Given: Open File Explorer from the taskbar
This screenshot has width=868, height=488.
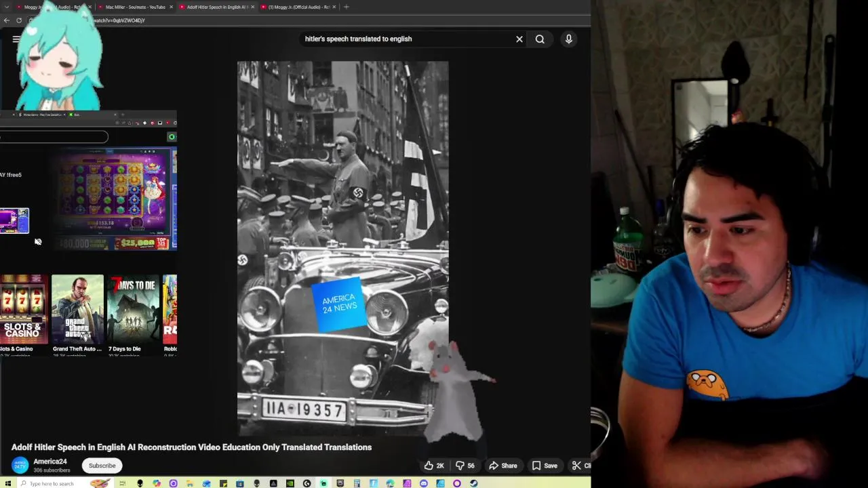Looking at the screenshot, I should click(x=189, y=483).
